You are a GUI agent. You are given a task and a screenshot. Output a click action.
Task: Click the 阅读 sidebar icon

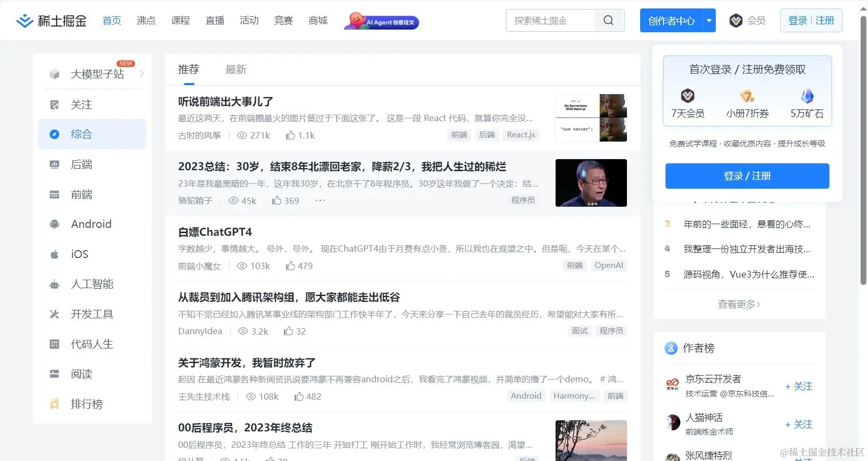point(54,374)
